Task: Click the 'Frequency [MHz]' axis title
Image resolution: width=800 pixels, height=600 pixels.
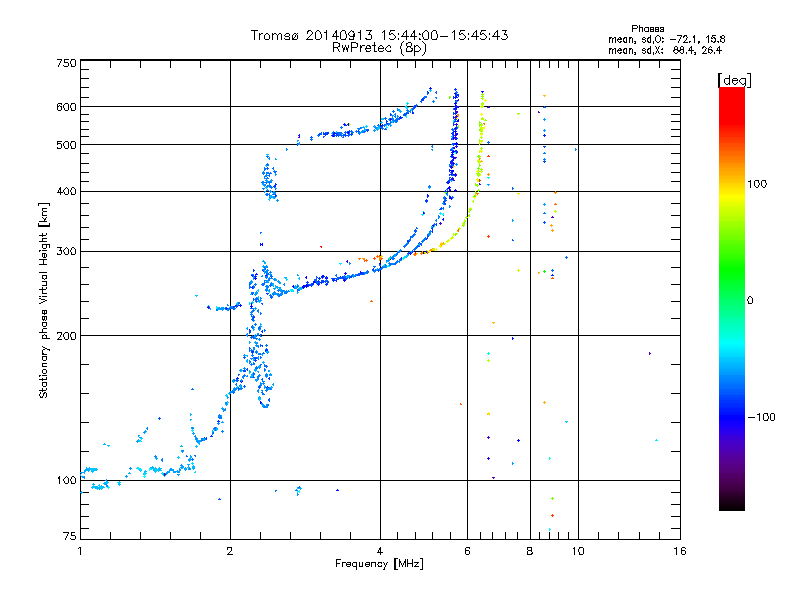Action: (379, 564)
